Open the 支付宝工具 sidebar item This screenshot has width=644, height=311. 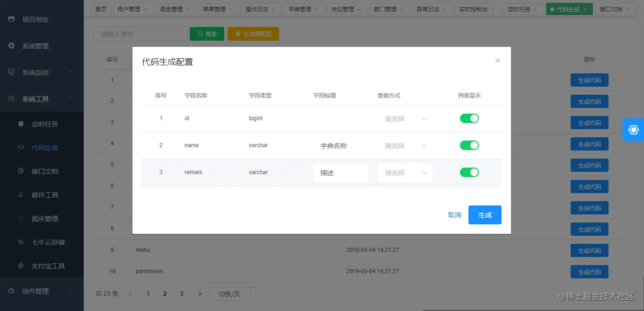tap(47, 266)
